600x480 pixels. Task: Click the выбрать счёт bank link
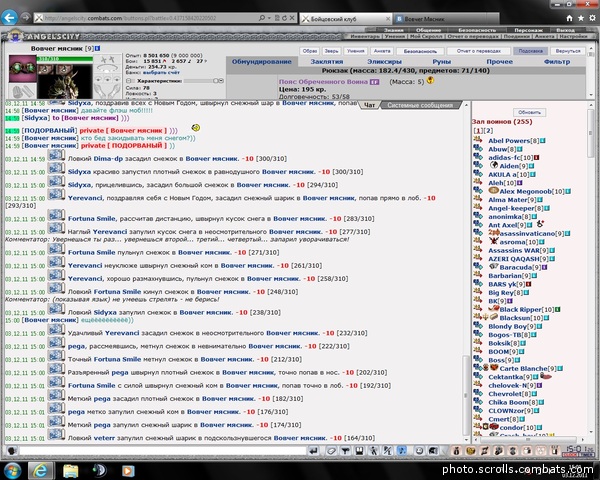(161, 72)
